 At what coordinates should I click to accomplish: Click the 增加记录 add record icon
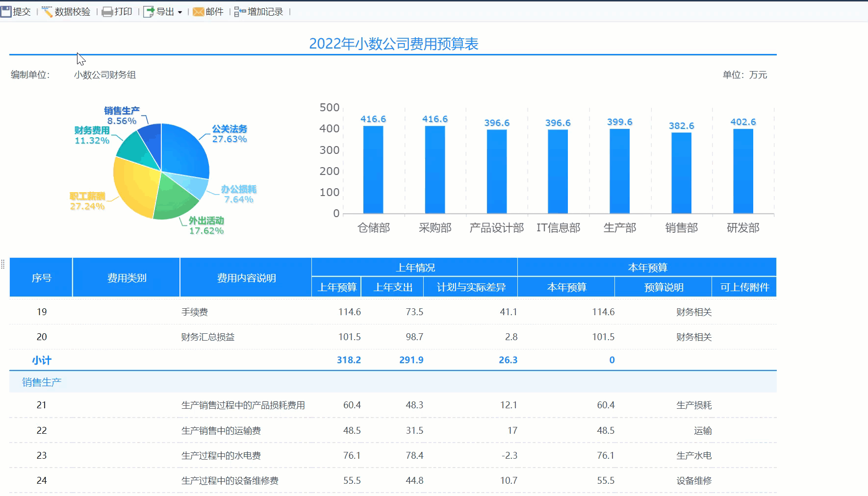[240, 12]
